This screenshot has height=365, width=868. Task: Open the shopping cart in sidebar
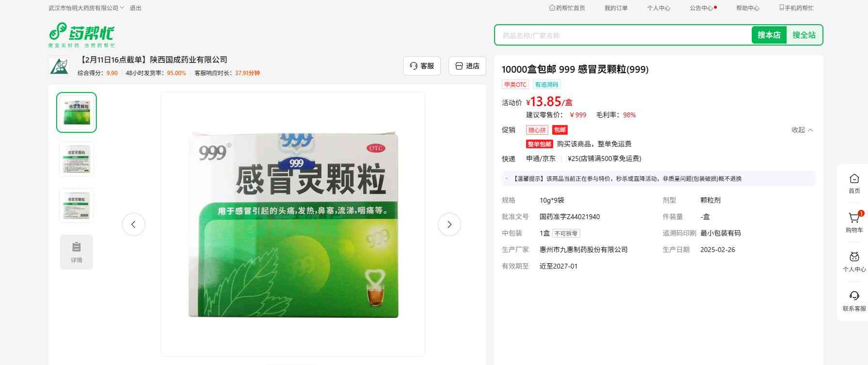[854, 222]
